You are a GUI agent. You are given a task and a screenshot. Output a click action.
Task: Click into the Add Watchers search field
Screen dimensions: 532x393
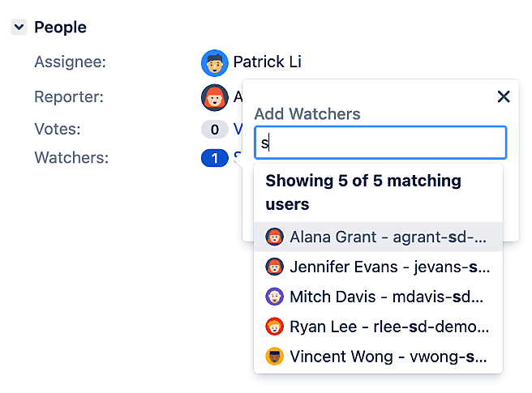(380, 143)
